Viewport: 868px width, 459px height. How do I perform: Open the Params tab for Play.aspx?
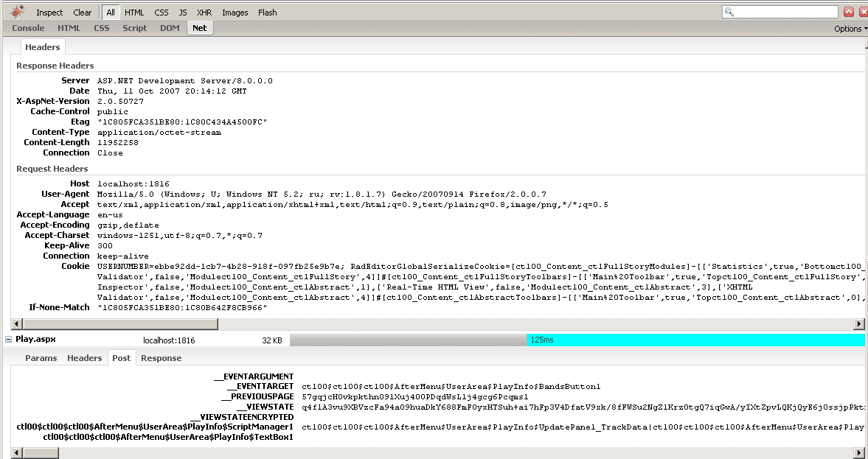point(41,358)
